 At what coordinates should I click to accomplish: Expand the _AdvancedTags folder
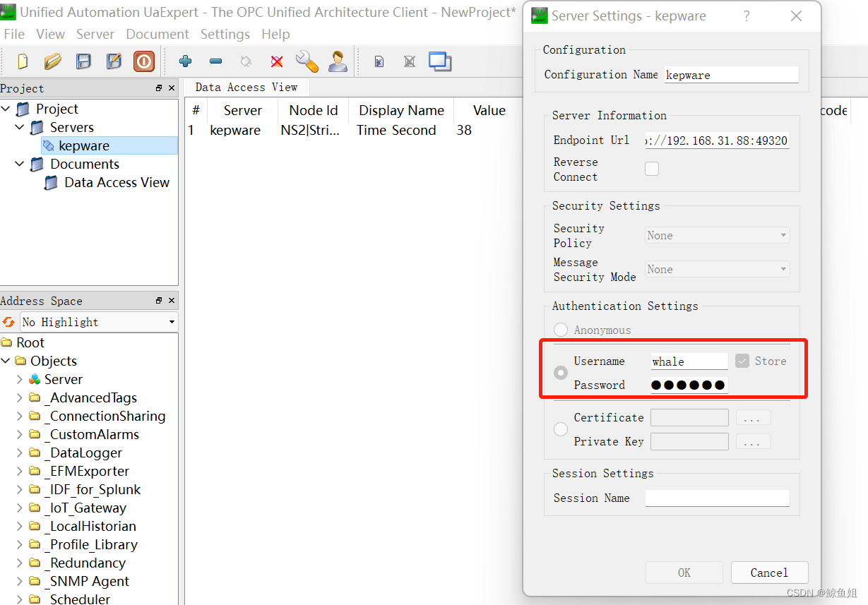[x=20, y=397]
